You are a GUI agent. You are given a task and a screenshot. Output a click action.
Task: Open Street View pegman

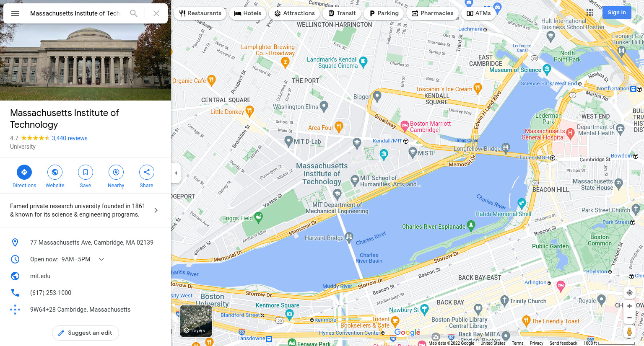[629, 332]
